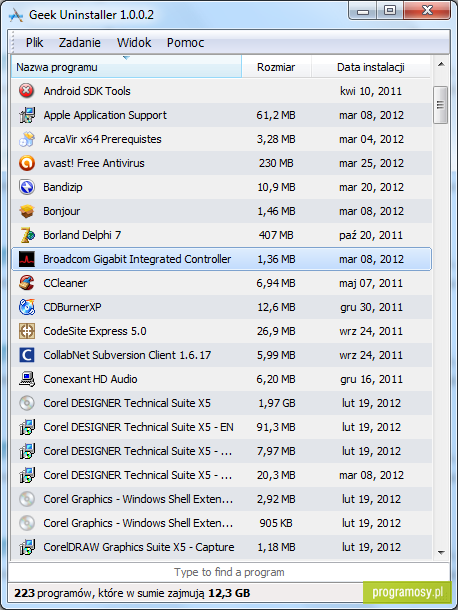The height and width of the screenshot is (610, 458).
Task: Open the Plik menu
Action: pyautogui.click(x=34, y=42)
